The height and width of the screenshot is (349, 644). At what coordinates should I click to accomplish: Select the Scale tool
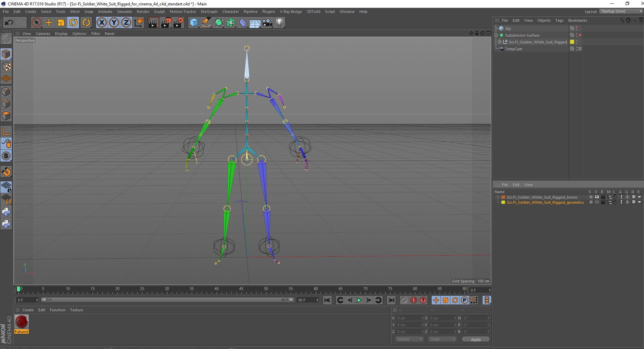coord(61,23)
